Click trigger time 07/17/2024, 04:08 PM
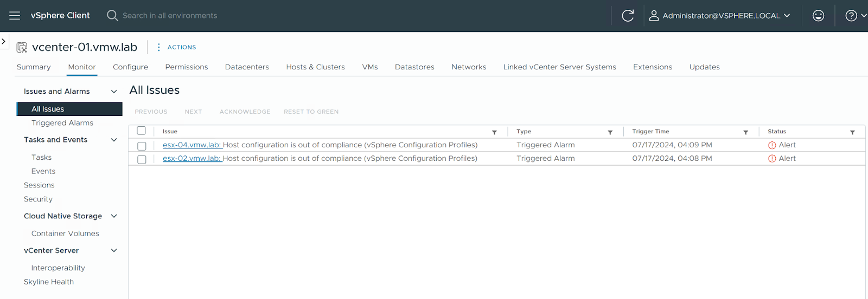The height and width of the screenshot is (299, 868). tap(672, 159)
